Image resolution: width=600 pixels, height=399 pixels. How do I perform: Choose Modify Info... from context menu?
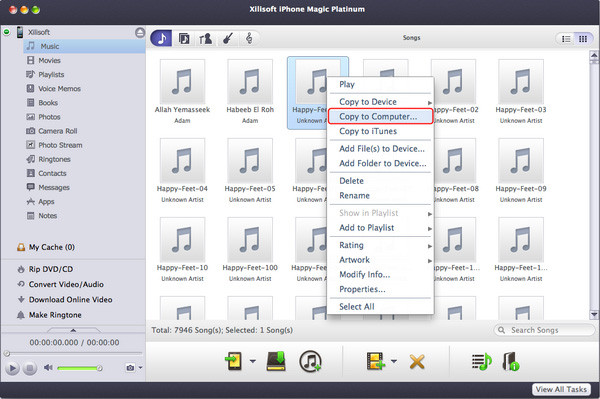tap(381, 275)
